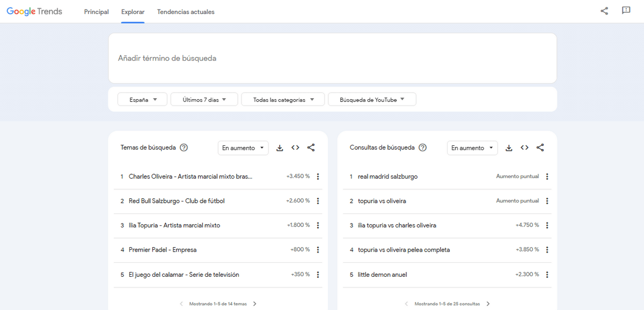
Task: Open the Charles Oliveira topic row
Action: coord(217,176)
